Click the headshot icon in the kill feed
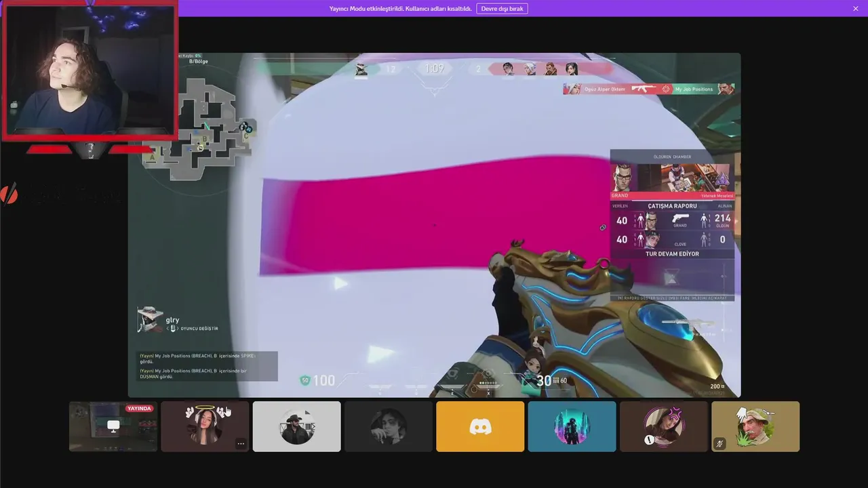The height and width of the screenshot is (488, 868). tap(666, 89)
